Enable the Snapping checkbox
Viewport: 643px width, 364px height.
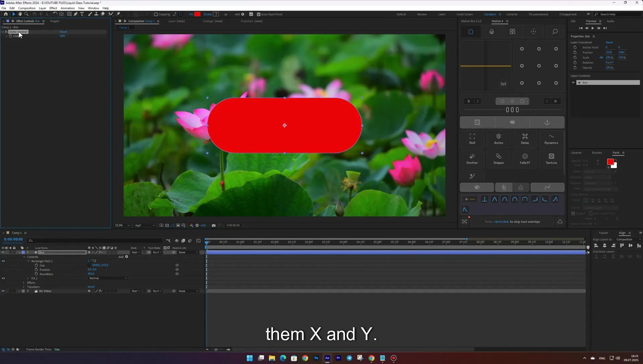[x=156, y=14]
